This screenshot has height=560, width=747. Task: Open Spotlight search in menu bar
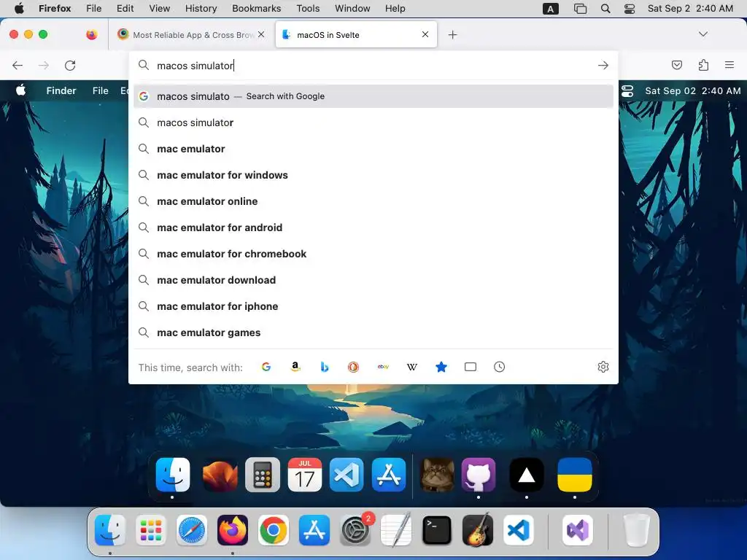[605, 9]
